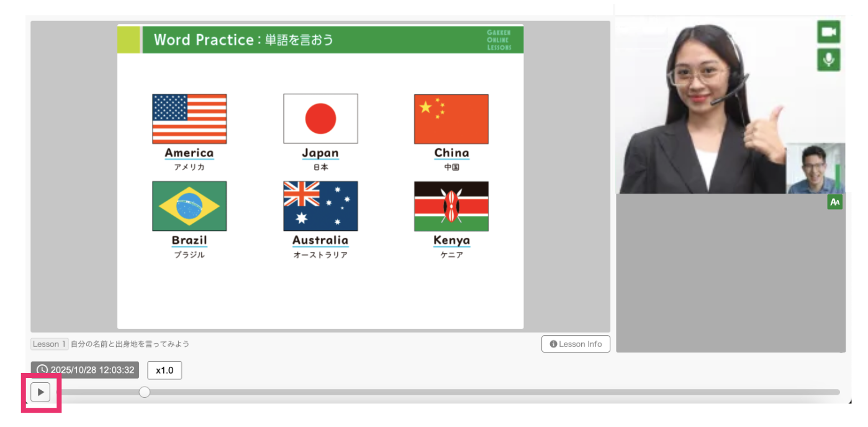
Task: Toggle the video camera icon
Action: tap(828, 32)
